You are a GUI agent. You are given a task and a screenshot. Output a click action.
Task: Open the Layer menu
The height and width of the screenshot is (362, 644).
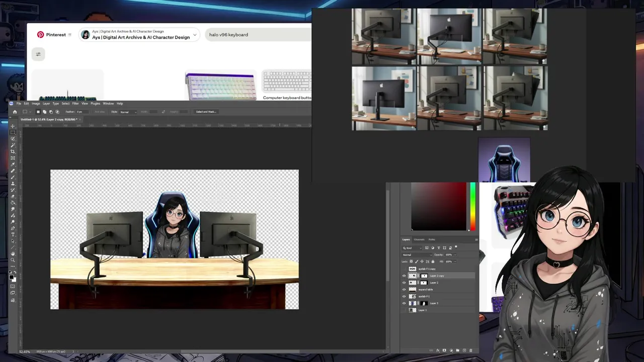pyautogui.click(x=46, y=104)
